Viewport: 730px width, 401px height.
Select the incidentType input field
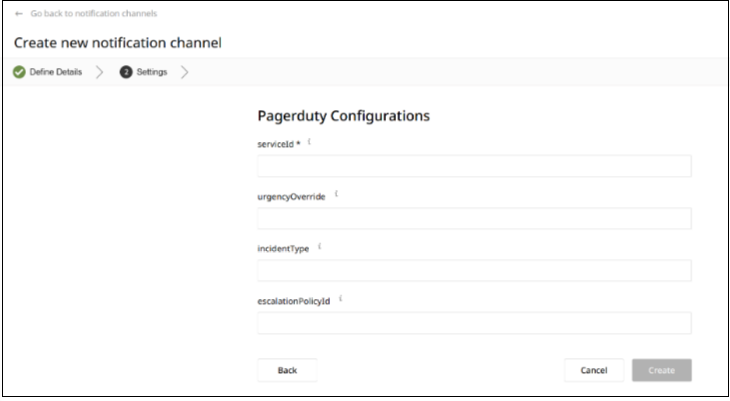tap(474, 270)
